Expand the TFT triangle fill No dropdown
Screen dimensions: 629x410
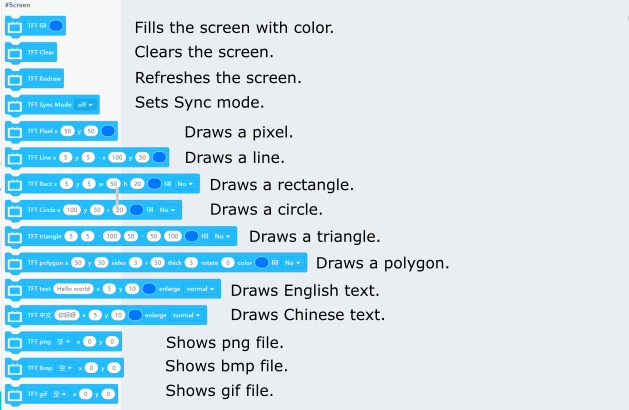click(x=220, y=237)
